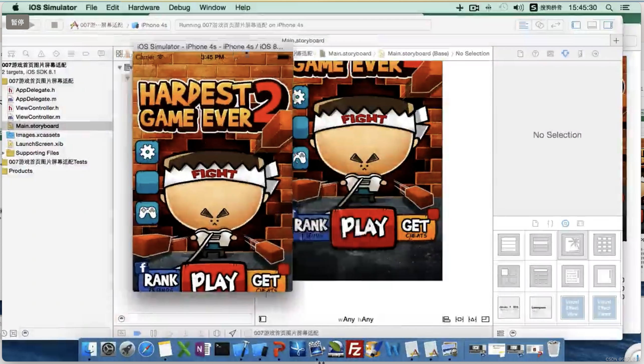Open the issue navigator warning icon
The height and width of the screenshot is (364, 644).
(41, 53)
